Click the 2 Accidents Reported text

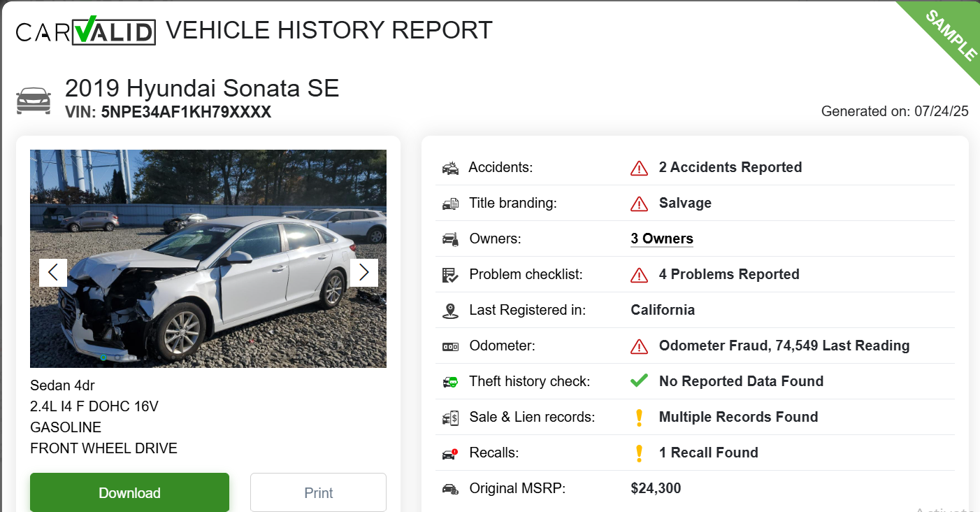click(x=730, y=167)
